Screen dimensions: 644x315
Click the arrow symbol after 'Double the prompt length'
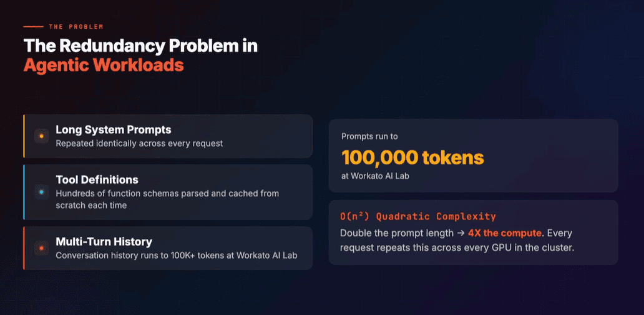coord(461,233)
